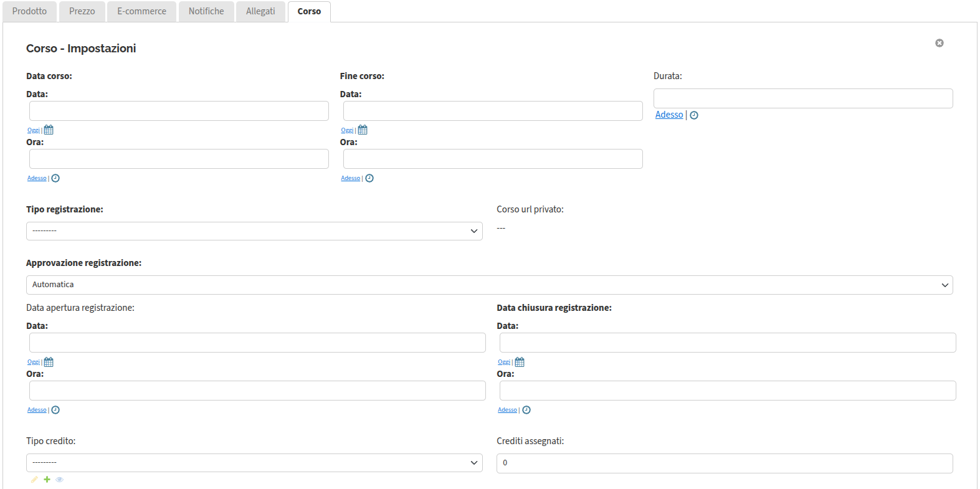Click Oggi link under chiusura registrazione date
This screenshot has height=489, width=980.
504,362
